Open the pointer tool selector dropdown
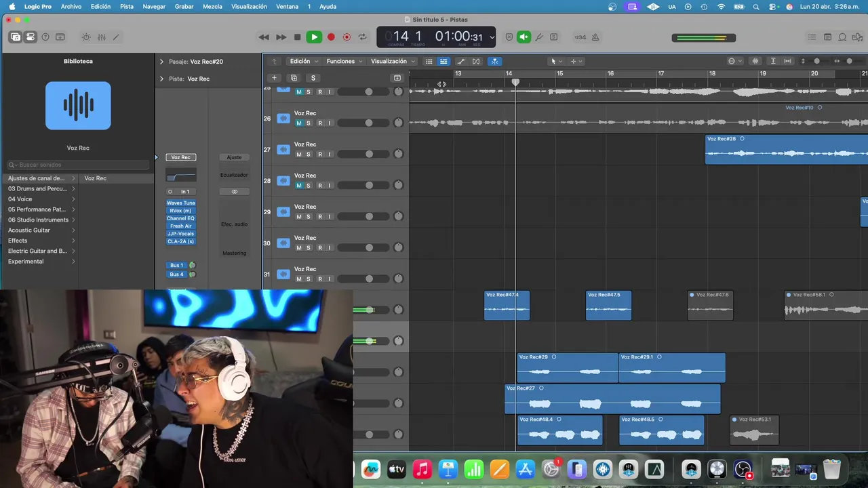 (555, 61)
